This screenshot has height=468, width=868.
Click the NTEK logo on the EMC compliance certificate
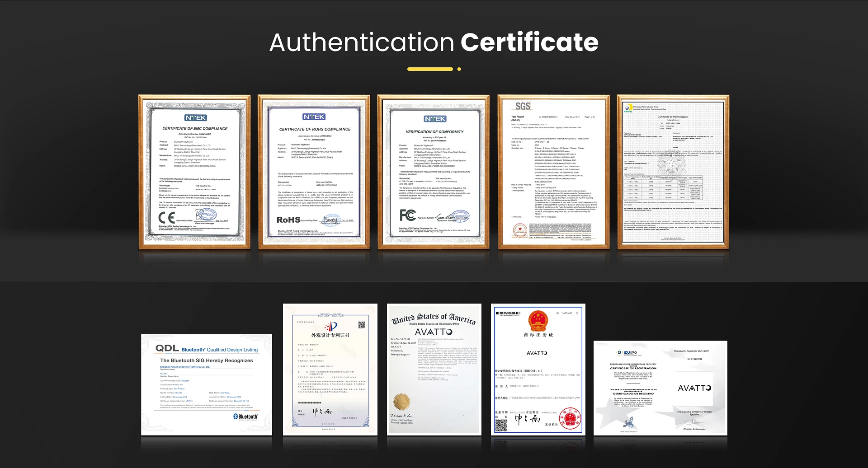tap(195, 118)
